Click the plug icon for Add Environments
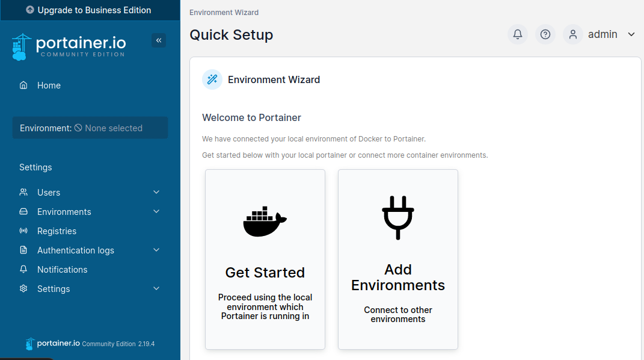The height and width of the screenshot is (360, 644). (398, 218)
